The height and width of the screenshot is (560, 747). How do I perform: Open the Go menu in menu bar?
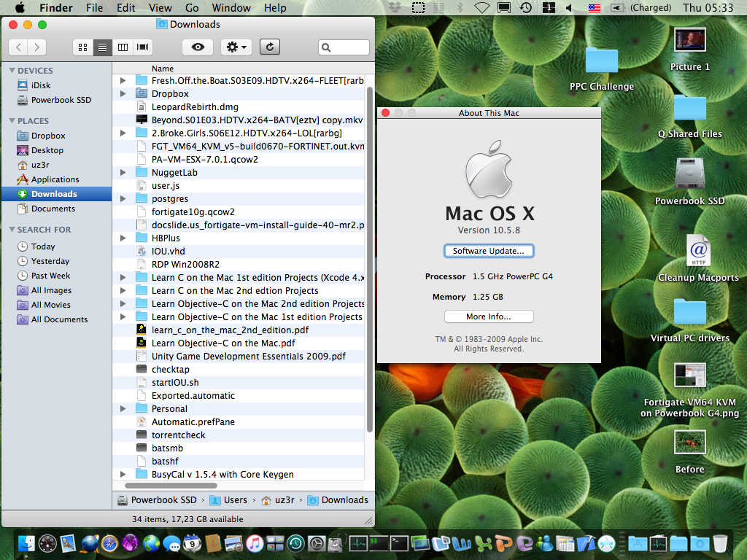(x=192, y=8)
